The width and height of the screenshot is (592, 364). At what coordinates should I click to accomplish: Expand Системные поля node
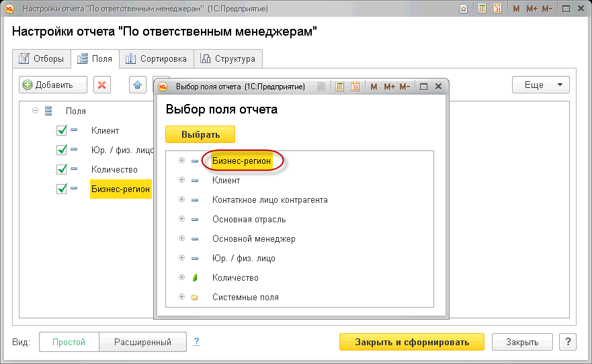[181, 297]
